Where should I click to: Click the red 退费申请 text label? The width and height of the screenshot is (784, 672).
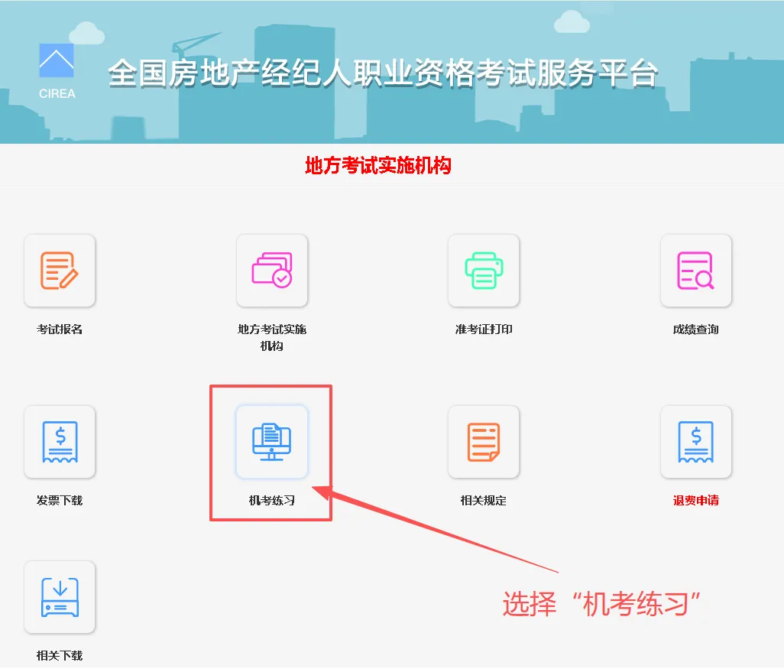click(695, 501)
